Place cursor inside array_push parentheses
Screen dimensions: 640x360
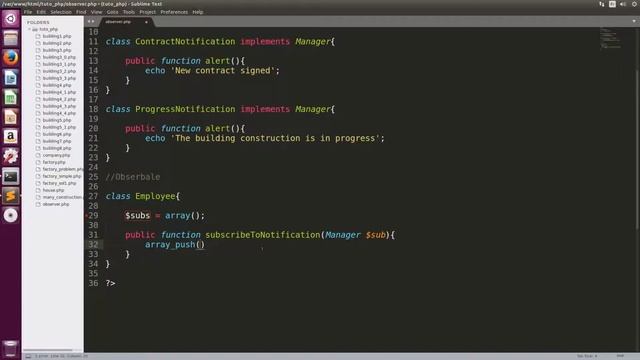[200, 245]
